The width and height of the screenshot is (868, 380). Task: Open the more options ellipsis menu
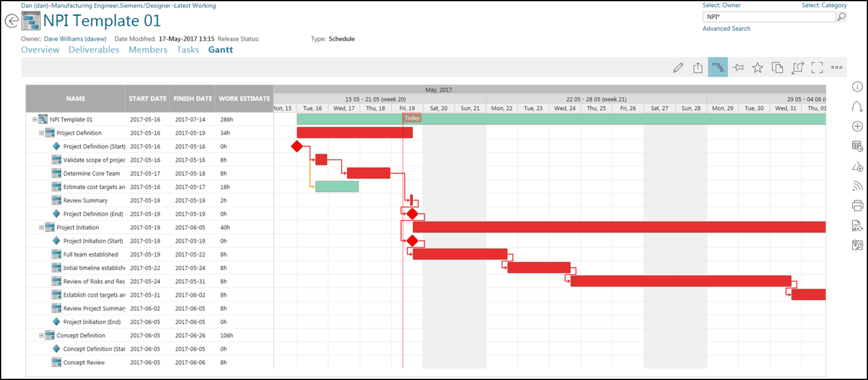(x=837, y=68)
